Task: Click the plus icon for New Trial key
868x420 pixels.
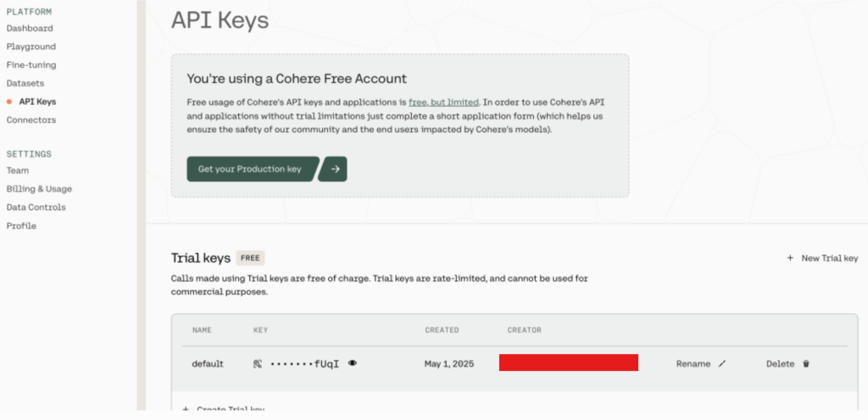Action: (x=790, y=258)
